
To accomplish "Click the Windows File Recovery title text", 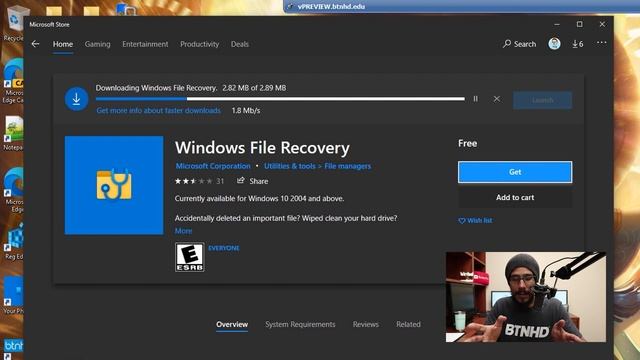I will coord(262,148).
